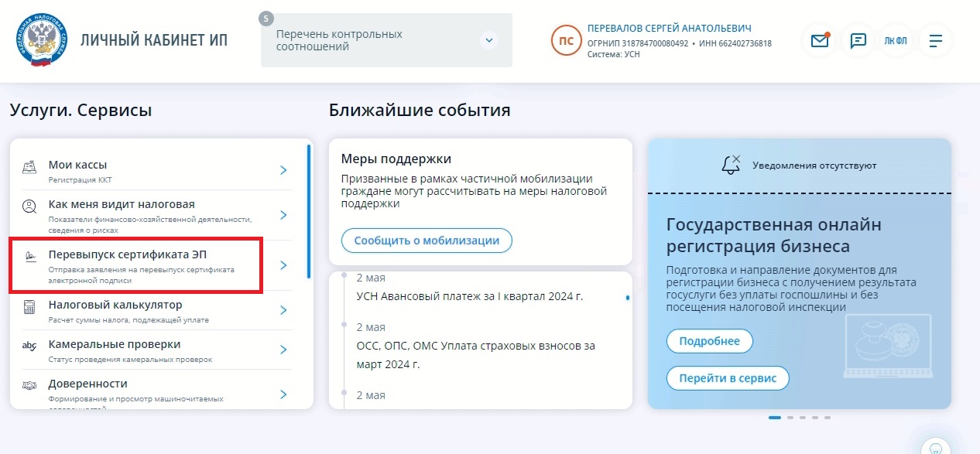Click the abc icon for Камеральные проверки

[29, 346]
